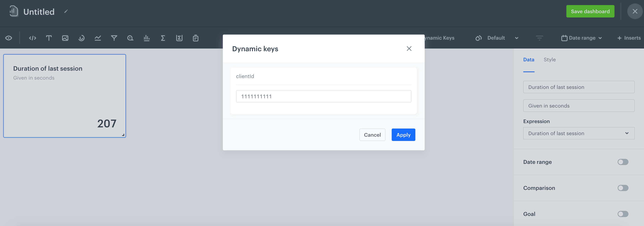
Task: Insert a line chart widget
Action: [x=98, y=38]
